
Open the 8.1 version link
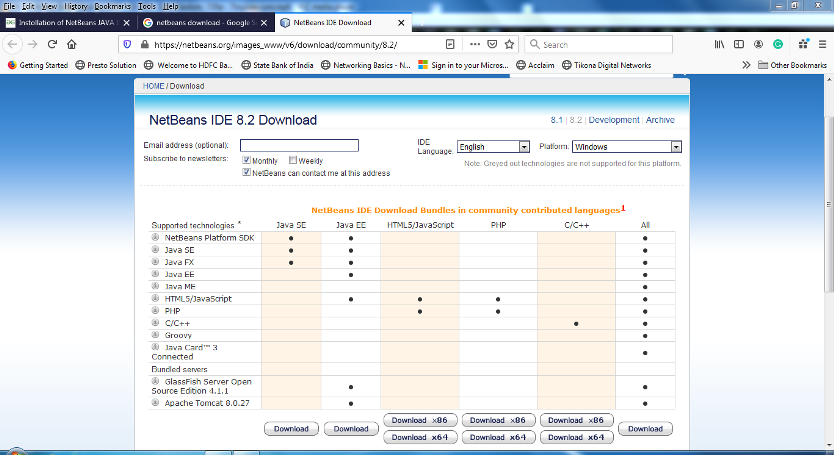pos(556,120)
